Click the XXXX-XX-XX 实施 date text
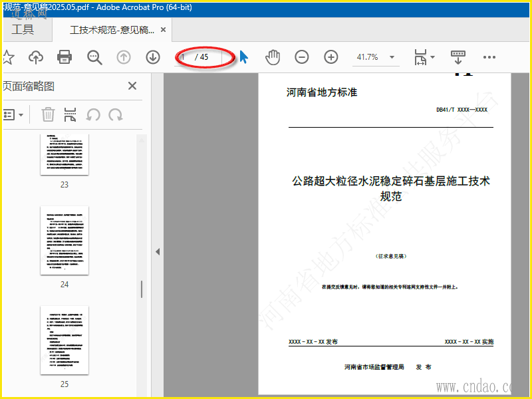This screenshot has height=399, width=532. [x=469, y=342]
